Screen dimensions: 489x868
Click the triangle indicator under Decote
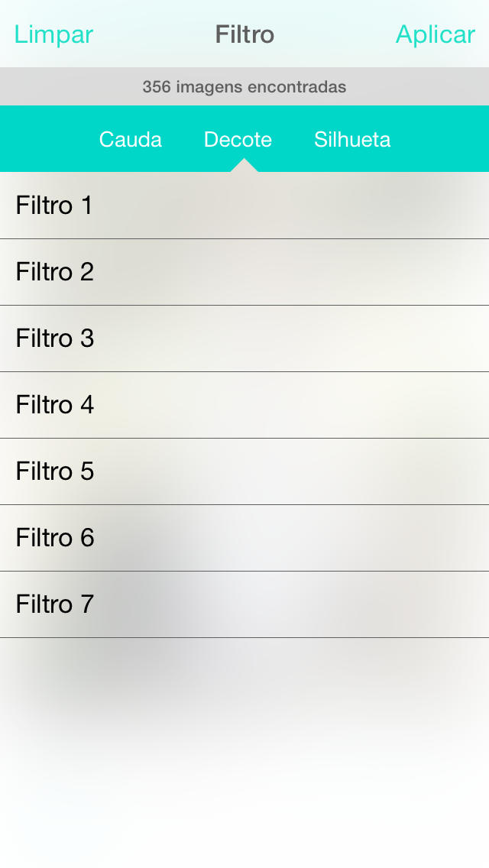[244, 165]
